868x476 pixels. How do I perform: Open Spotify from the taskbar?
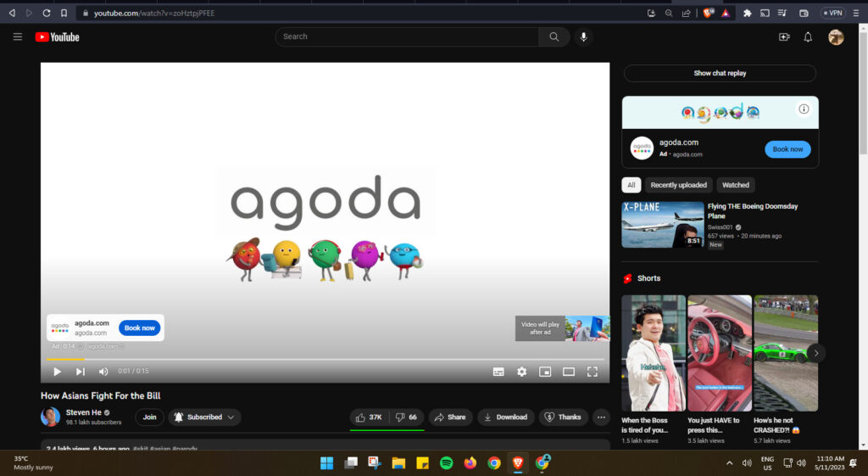pos(446,462)
